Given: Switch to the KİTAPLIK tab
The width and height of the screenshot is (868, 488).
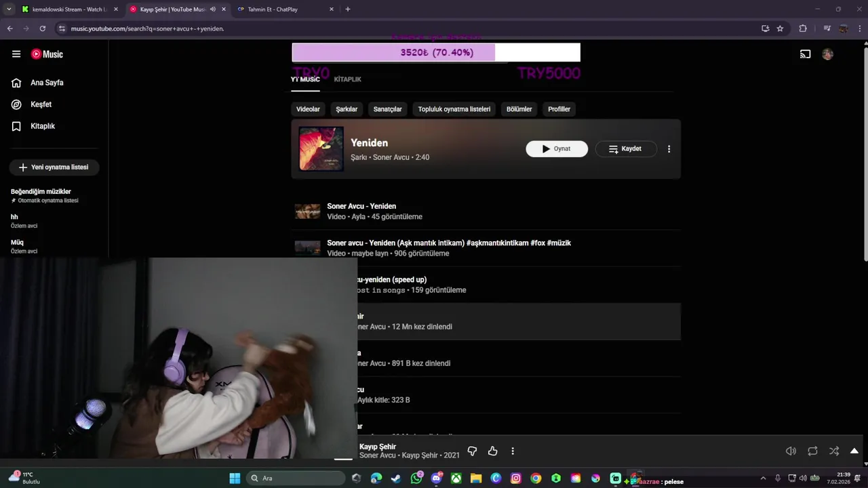Looking at the screenshot, I should [x=347, y=79].
